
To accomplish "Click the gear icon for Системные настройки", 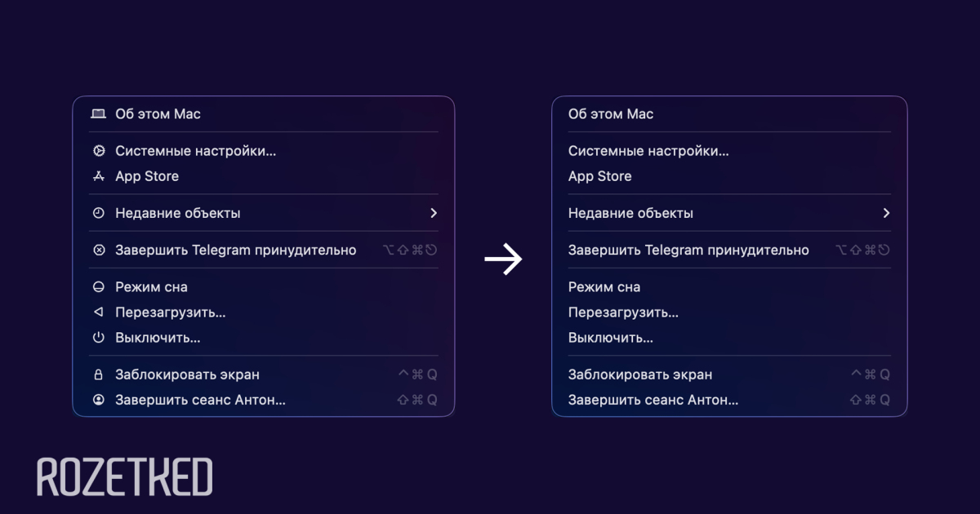I will click(99, 151).
